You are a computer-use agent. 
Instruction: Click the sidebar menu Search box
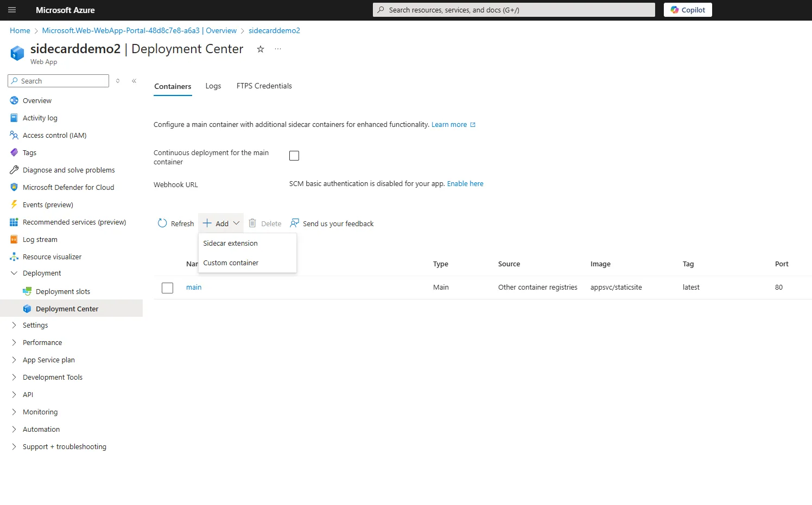[59, 81]
